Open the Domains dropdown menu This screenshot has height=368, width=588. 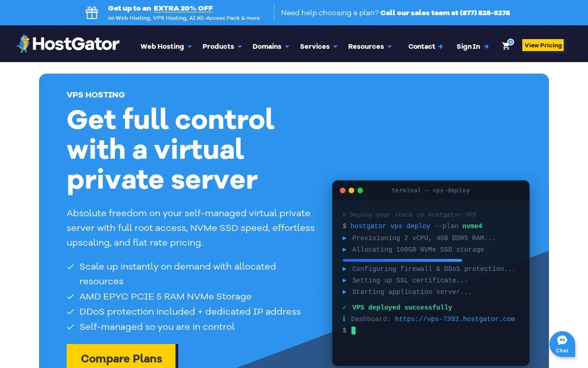coord(271,46)
